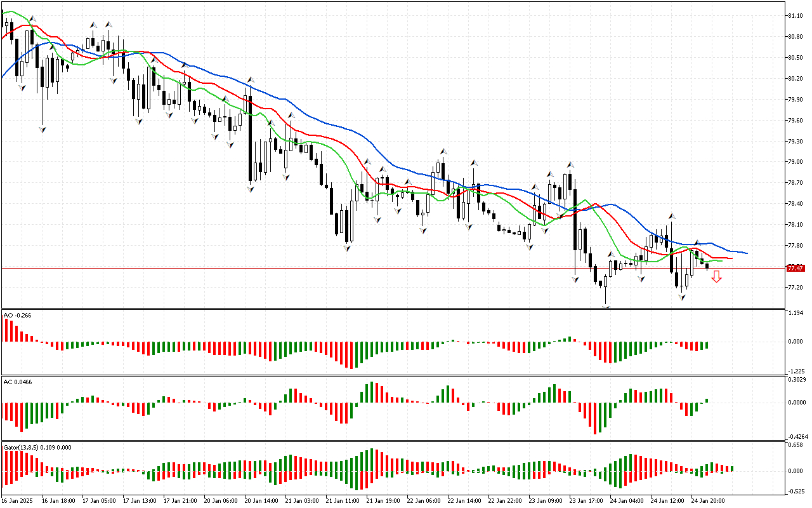Select the 0.3029 AC scale maximum
Screen dimensions: 812x508
pyautogui.click(x=796, y=380)
